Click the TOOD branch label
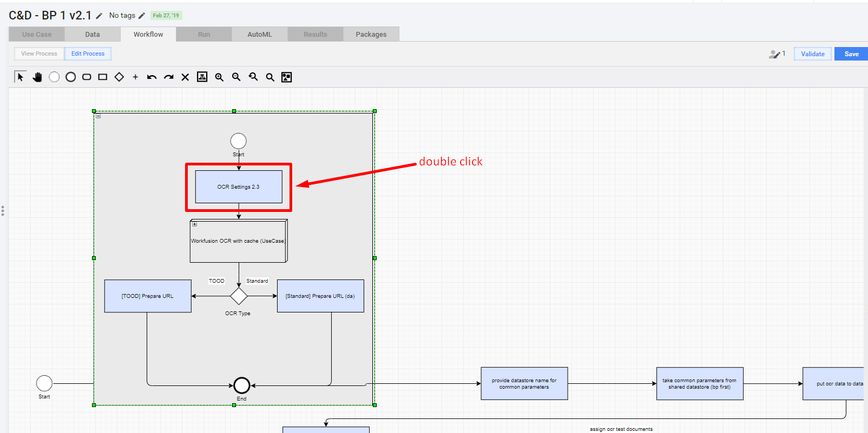Image resolution: width=868 pixels, height=433 pixels. coord(216,281)
